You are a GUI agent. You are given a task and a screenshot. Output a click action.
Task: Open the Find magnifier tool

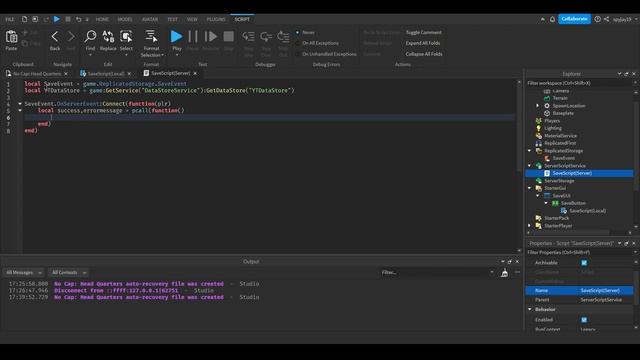pyautogui.click(x=90, y=36)
